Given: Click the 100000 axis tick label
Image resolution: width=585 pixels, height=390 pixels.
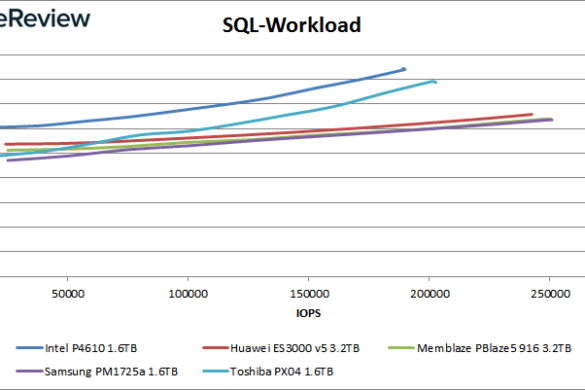Looking at the screenshot, I should 188,294.
